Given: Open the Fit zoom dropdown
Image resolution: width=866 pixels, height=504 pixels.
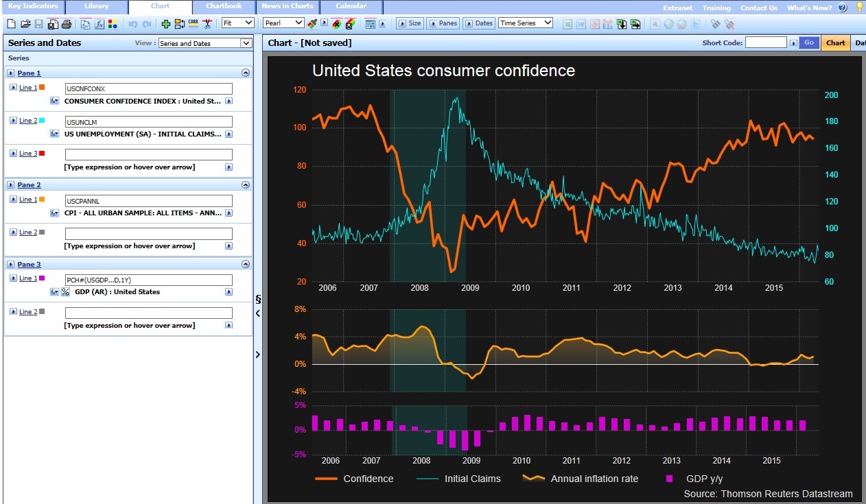Looking at the screenshot, I should tap(237, 23).
